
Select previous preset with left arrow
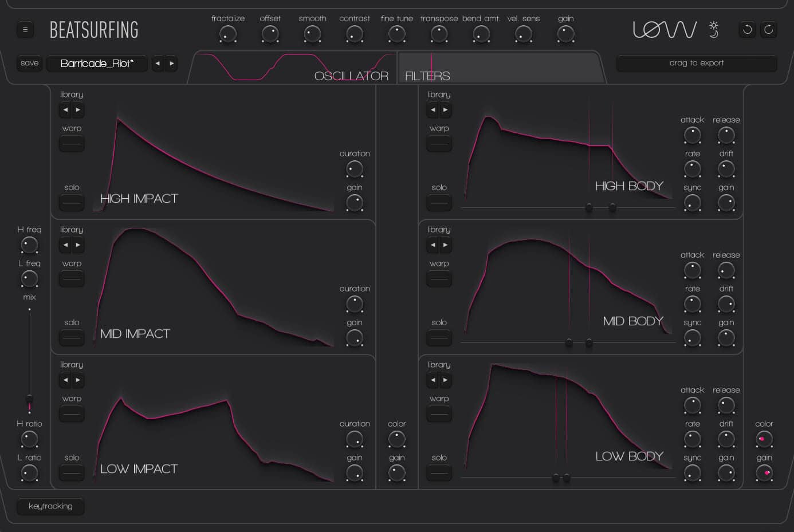(158, 64)
